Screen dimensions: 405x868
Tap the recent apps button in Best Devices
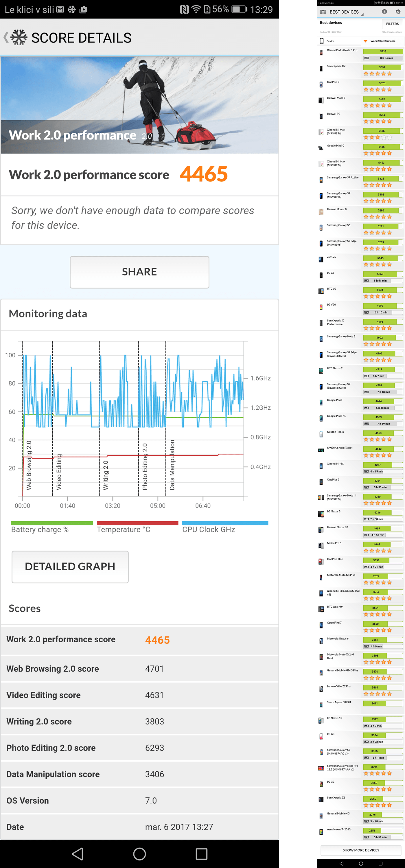click(380, 863)
